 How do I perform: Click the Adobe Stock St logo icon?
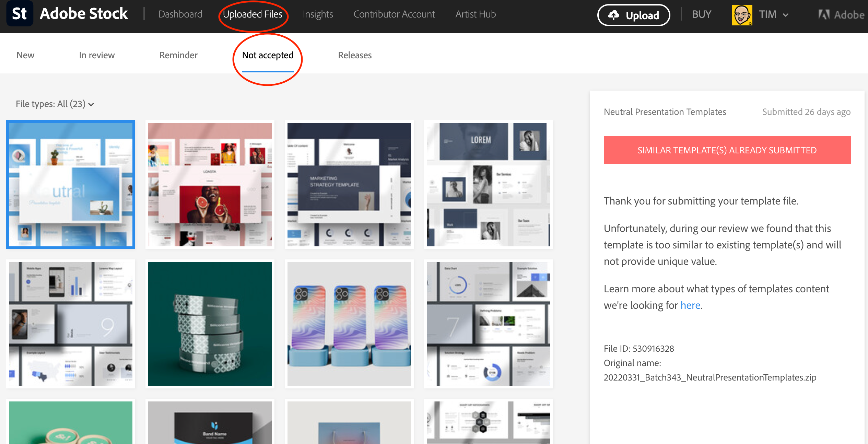(20, 14)
